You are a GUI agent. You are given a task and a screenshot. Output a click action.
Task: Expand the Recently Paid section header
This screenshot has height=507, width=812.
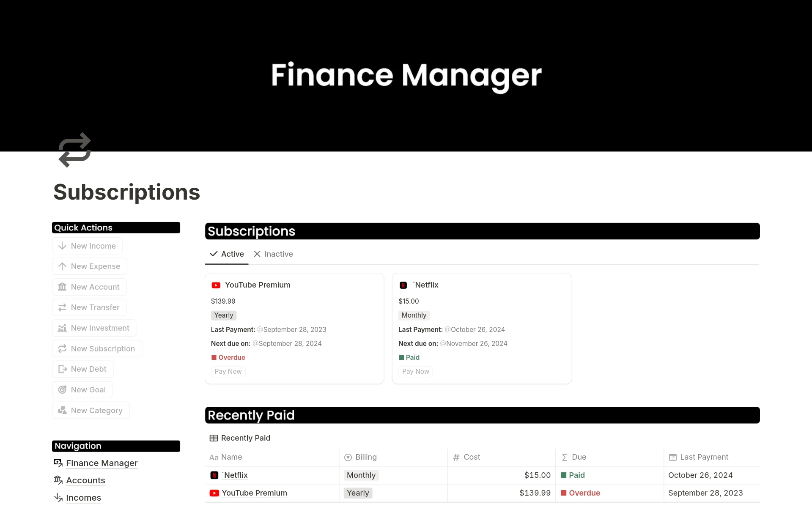click(x=251, y=415)
